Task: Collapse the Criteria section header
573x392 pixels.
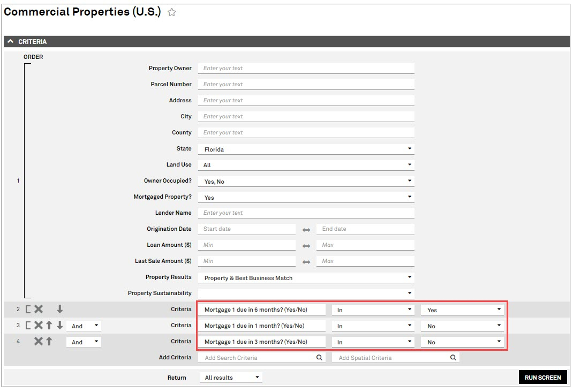Action: (x=11, y=42)
